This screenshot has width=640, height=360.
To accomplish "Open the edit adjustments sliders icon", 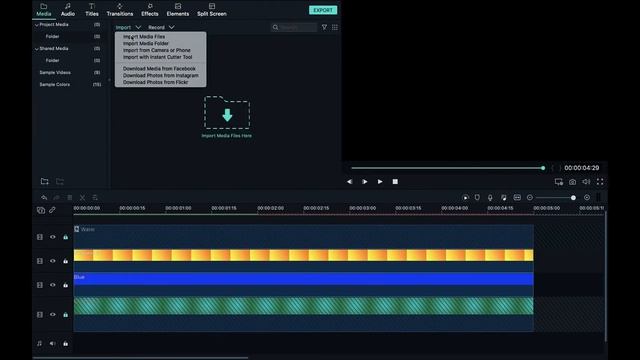I will (95, 198).
